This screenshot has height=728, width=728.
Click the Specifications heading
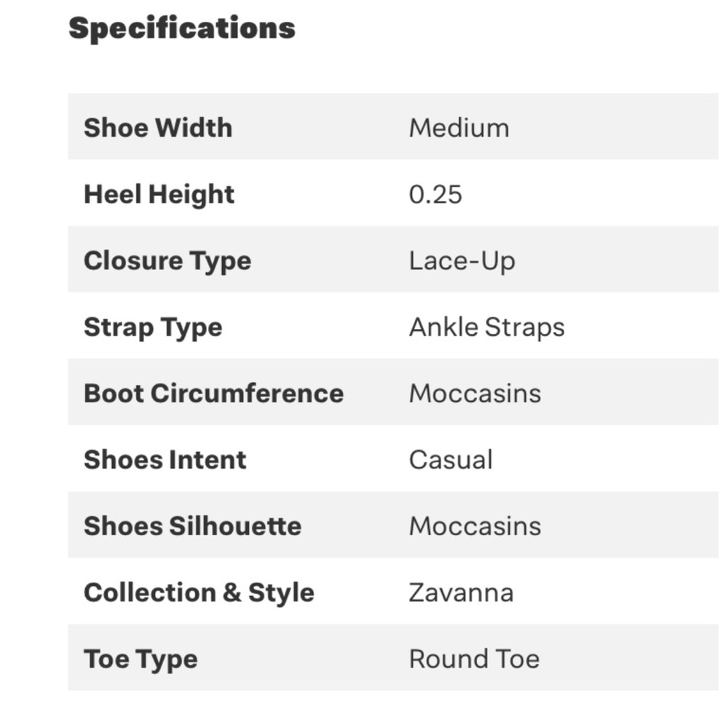(182, 28)
